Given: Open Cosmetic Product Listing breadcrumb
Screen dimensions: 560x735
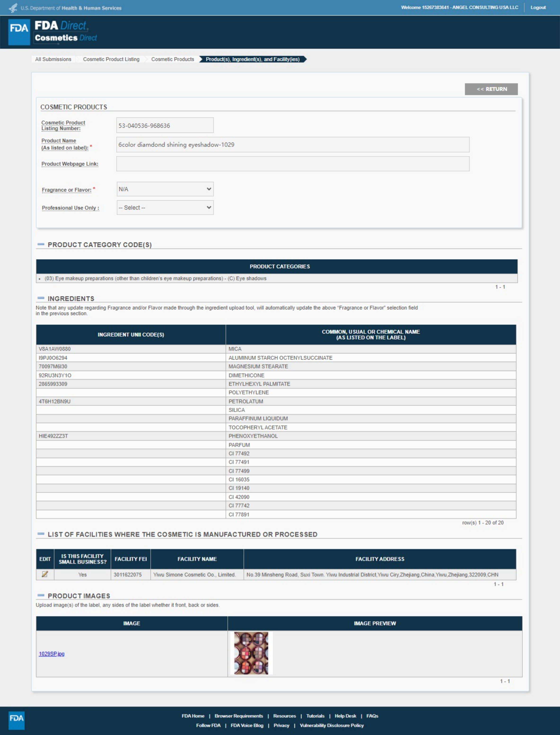Looking at the screenshot, I should (111, 59).
